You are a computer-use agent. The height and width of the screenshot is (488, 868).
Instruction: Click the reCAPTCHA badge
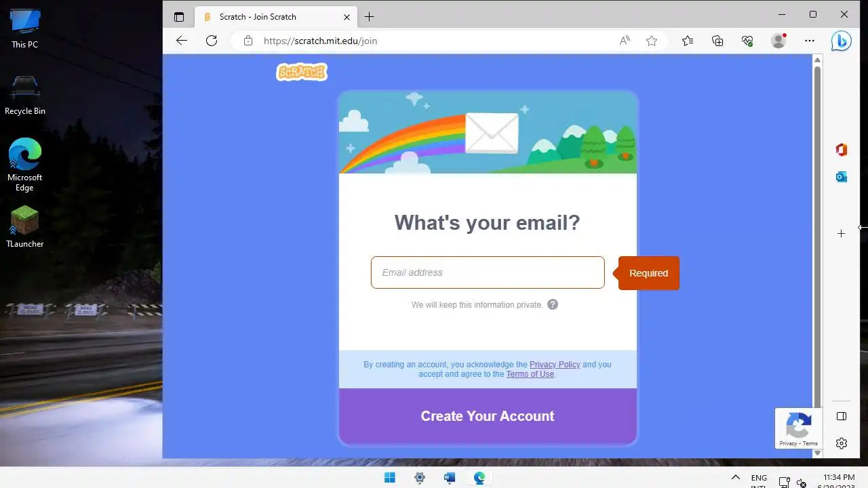click(799, 428)
